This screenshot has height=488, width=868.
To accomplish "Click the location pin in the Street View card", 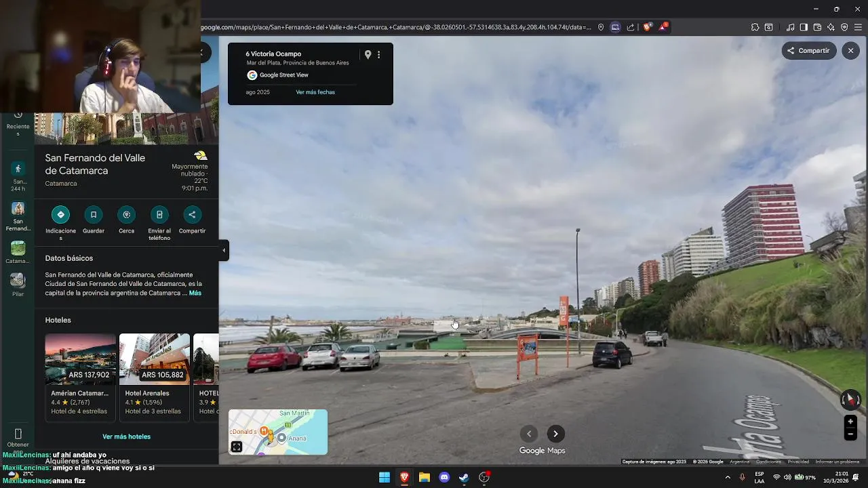I will tap(368, 55).
